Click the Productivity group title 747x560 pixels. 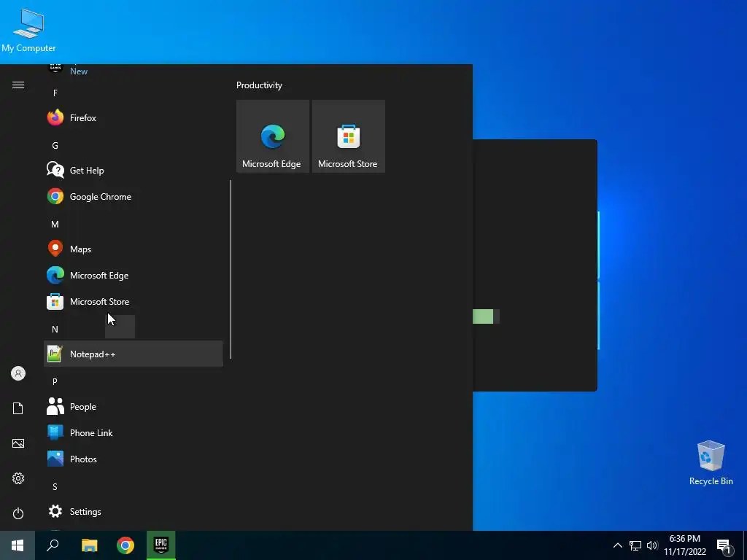point(259,85)
